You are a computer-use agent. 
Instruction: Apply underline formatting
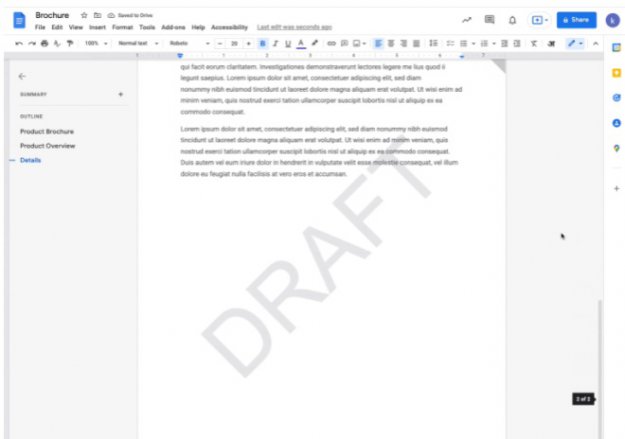point(288,43)
